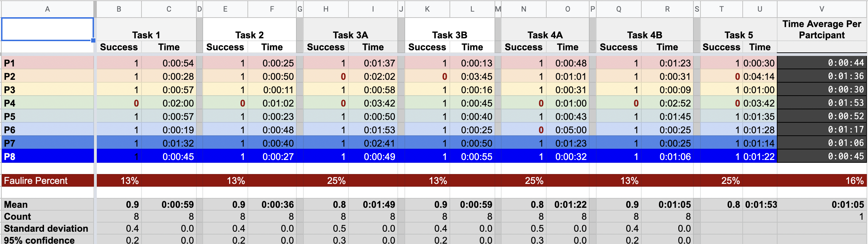Select P3 Task 4B time 0:00:09
Screen dimensions: 868x244
click(667, 90)
